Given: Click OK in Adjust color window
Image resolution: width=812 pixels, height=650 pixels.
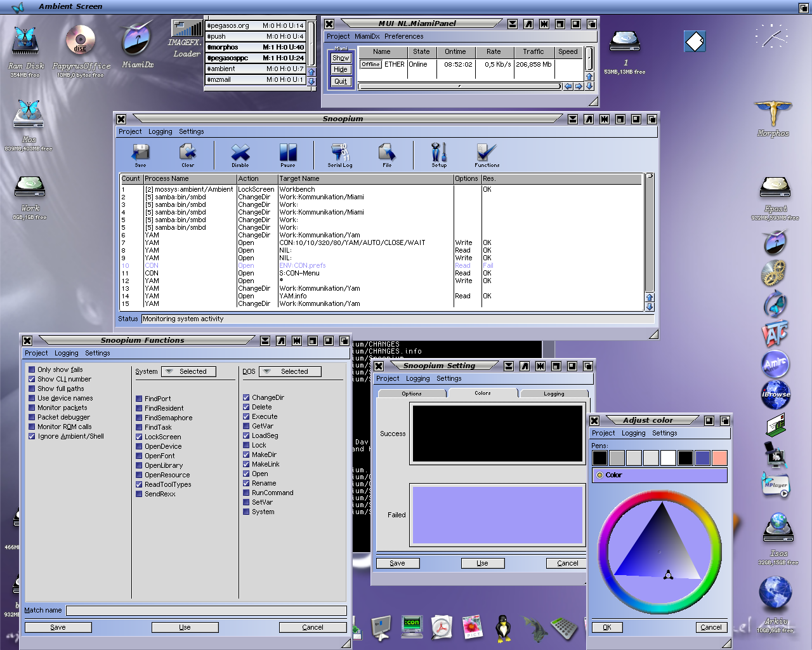Looking at the screenshot, I should point(607,627).
